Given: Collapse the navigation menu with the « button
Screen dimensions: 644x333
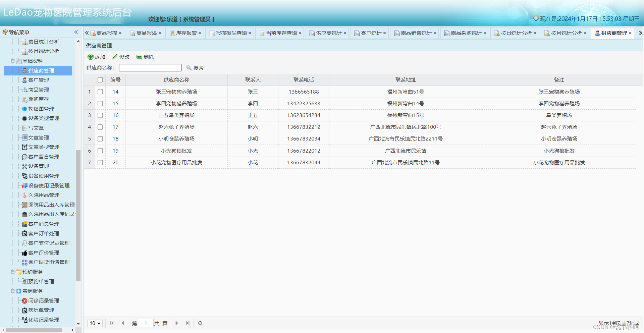Looking at the screenshot, I should pyautogui.click(x=76, y=32).
